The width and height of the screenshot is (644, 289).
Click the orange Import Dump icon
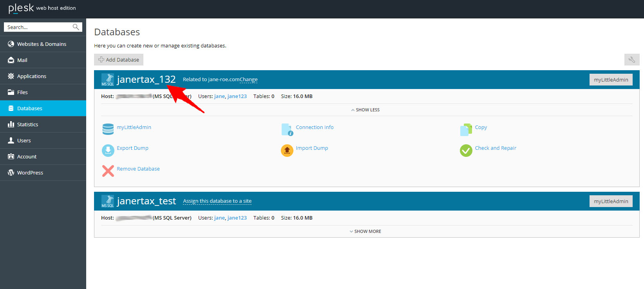[x=287, y=150]
